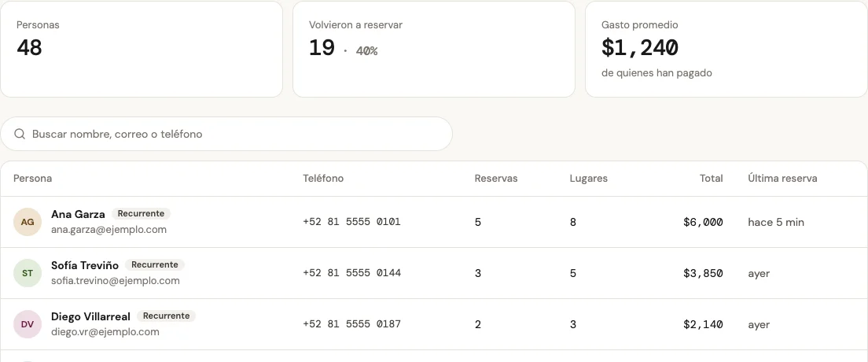This screenshot has width=868, height=362.
Task: Click the Recurrente badge next to Ana Garza
Action: 142,213
